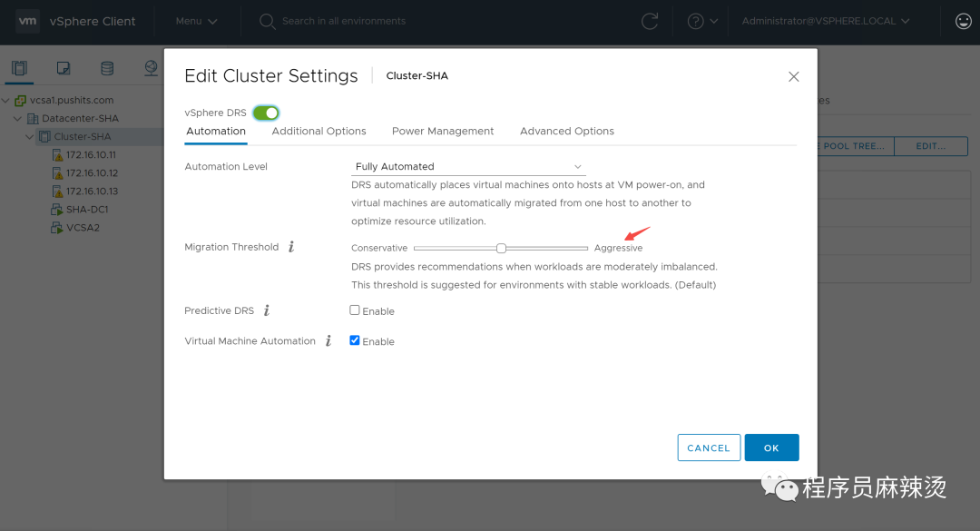The width and height of the screenshot is (980, 531).
Task: Close the Edit Cluster Settings dialog
Action: pyautogui.click(x=794, y=76)
